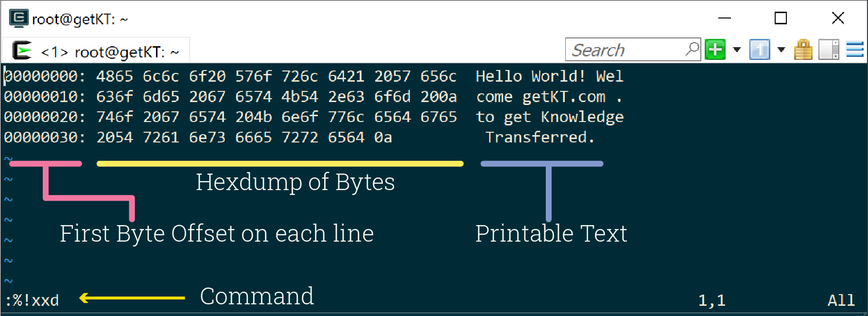Select the root@getKT console tab
Screen dimensions: 868x316
(96, 51)
